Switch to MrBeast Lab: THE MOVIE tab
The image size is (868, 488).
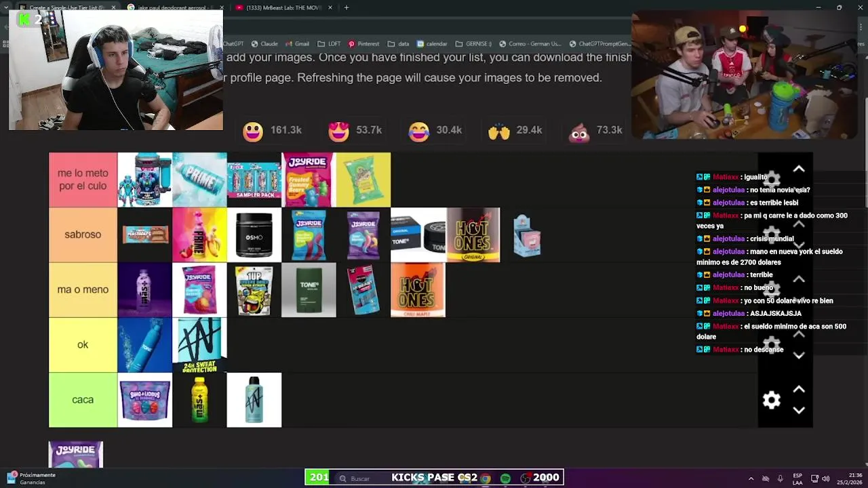(283, 7)
